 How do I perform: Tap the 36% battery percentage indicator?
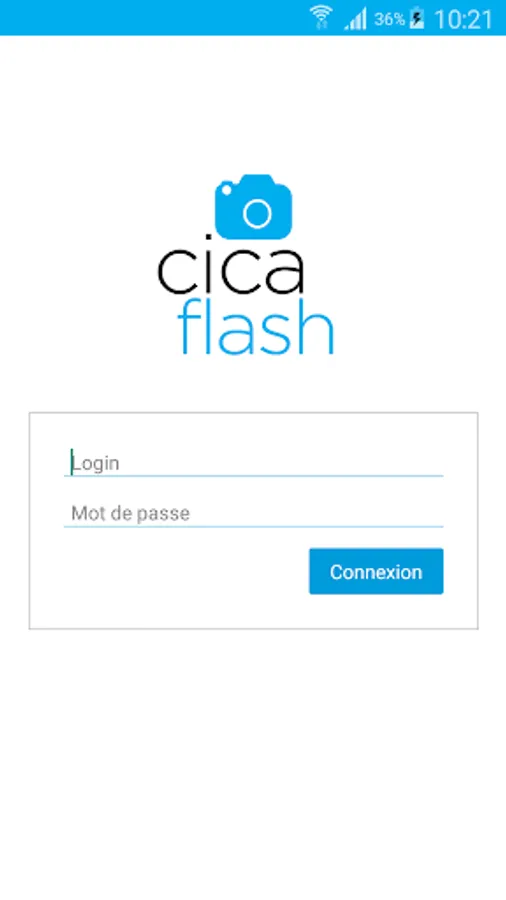[390, 20]
